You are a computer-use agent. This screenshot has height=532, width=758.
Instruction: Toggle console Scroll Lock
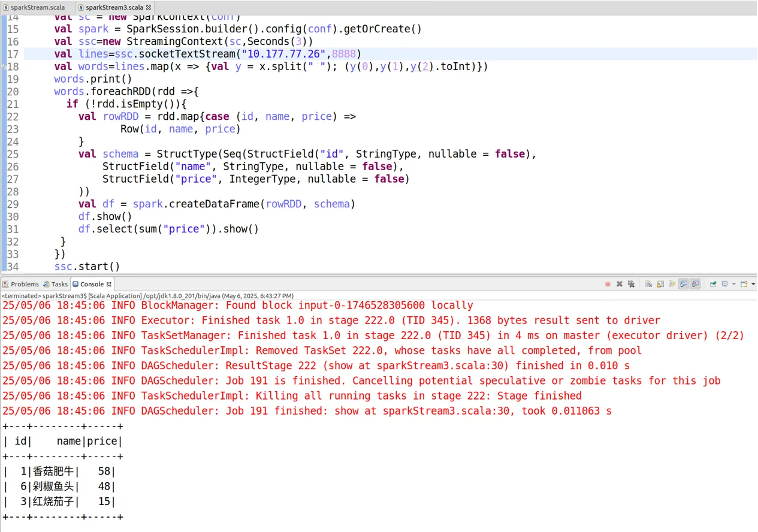tap(660, 284)
